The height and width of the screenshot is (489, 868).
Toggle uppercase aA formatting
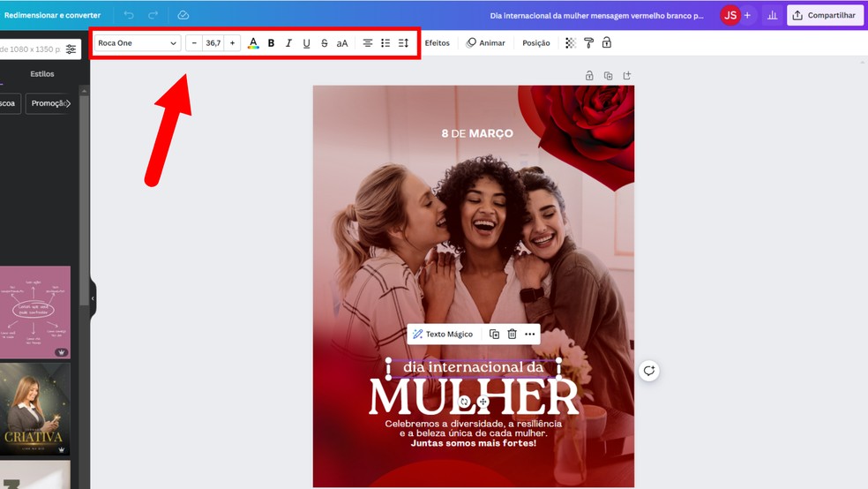[342, 43]
